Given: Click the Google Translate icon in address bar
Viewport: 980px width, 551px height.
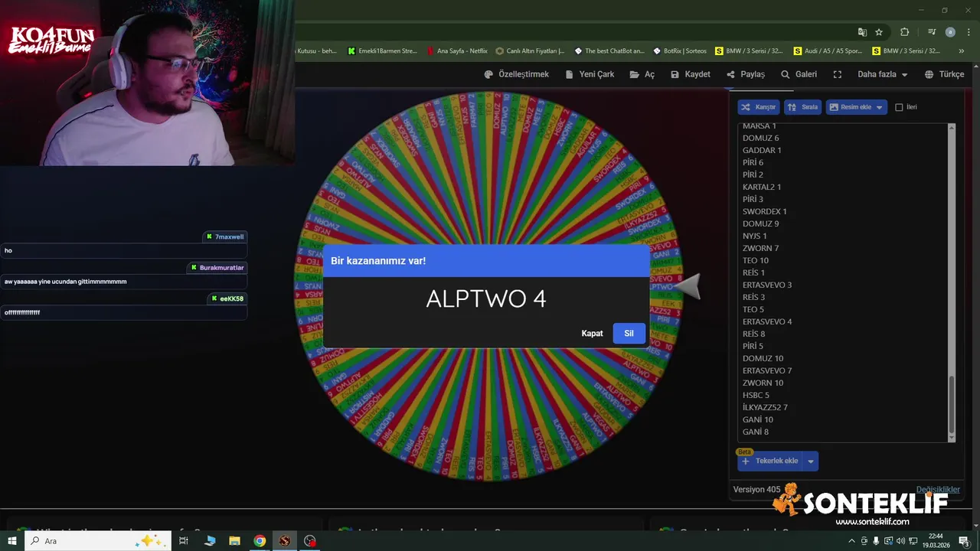Looking at the screenshot, I should (862, 32).
